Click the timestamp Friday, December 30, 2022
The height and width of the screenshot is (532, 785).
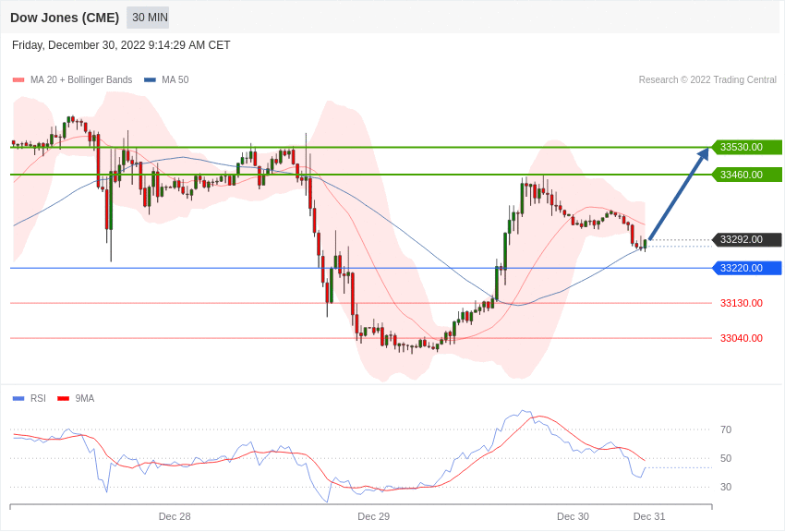[121, 45]
